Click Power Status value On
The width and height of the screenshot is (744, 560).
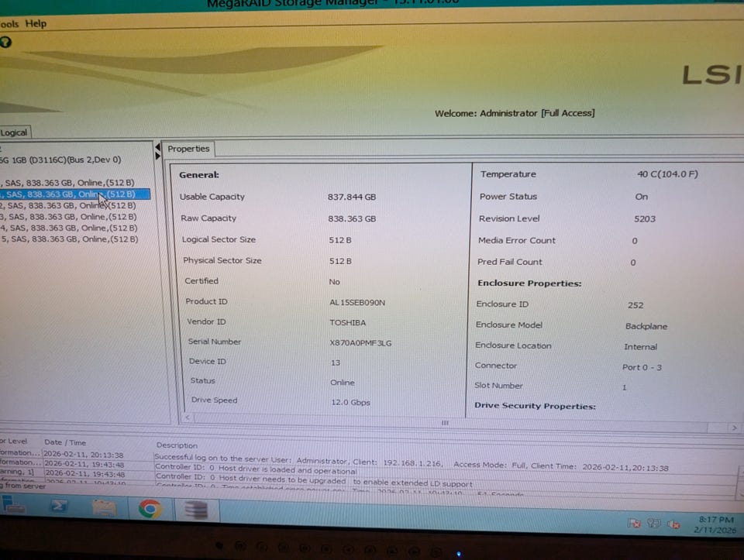pos(642,197)
